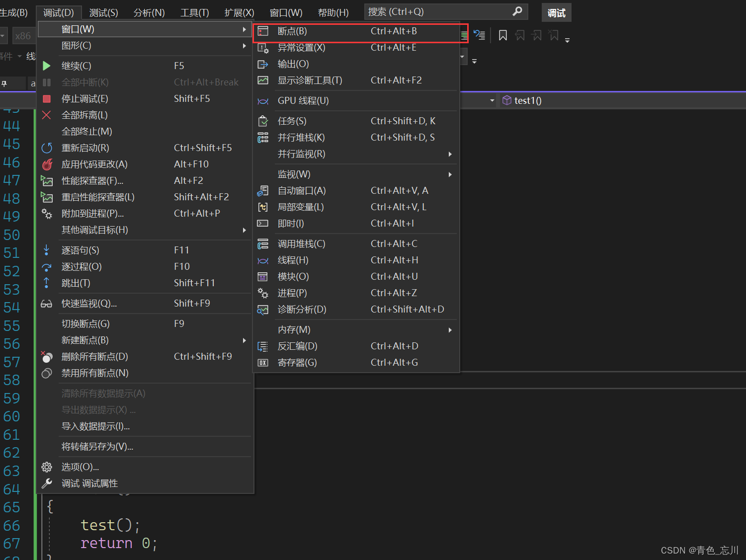The image size is (746, 560).
Task: Open the 测试 menu in menu bar
Action: (x=103, y=13)
